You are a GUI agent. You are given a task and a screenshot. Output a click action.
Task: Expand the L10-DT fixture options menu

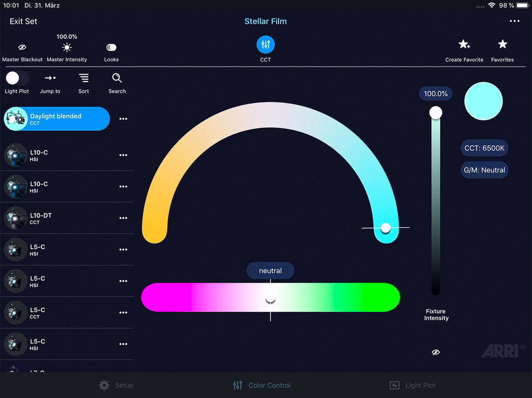pyautogui.click(x=123, y=218)
